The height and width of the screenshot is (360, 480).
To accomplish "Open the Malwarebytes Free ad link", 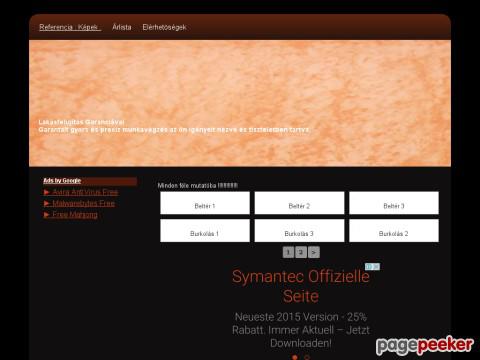I will (x=83, y=203).
